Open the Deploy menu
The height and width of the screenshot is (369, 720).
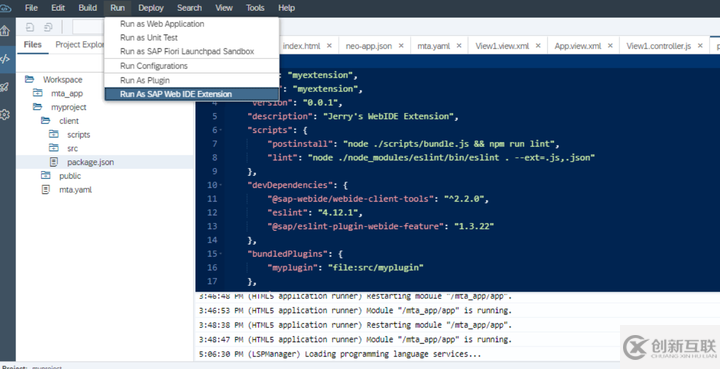(x=151, y=8)
